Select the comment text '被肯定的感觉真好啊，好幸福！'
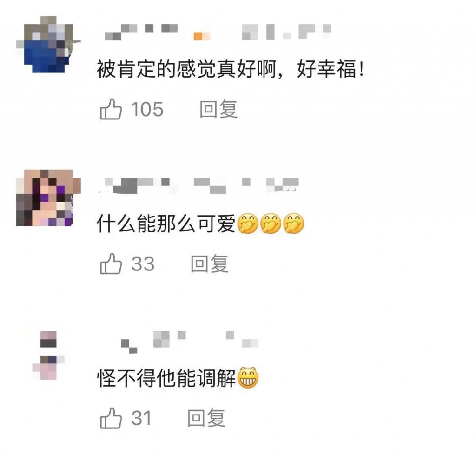The height and width of the screenshot is (461, 476). coord(230,70)
